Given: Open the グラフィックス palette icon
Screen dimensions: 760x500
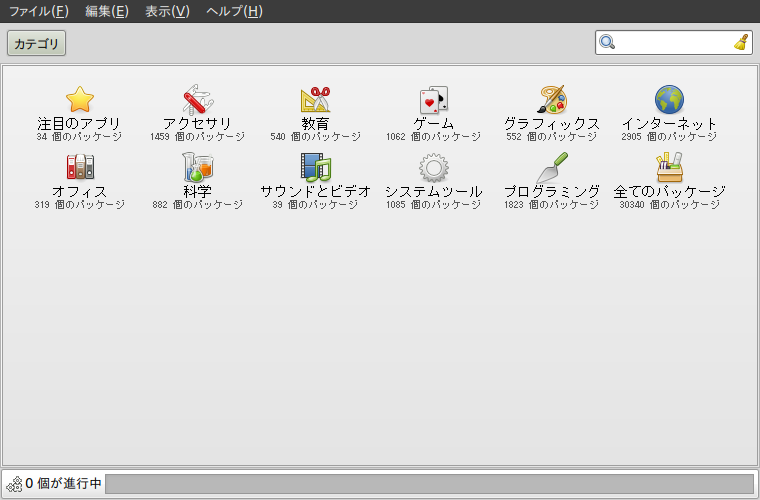Looking at the screenshot, I should pyautogui.click(x=552, y=99).
